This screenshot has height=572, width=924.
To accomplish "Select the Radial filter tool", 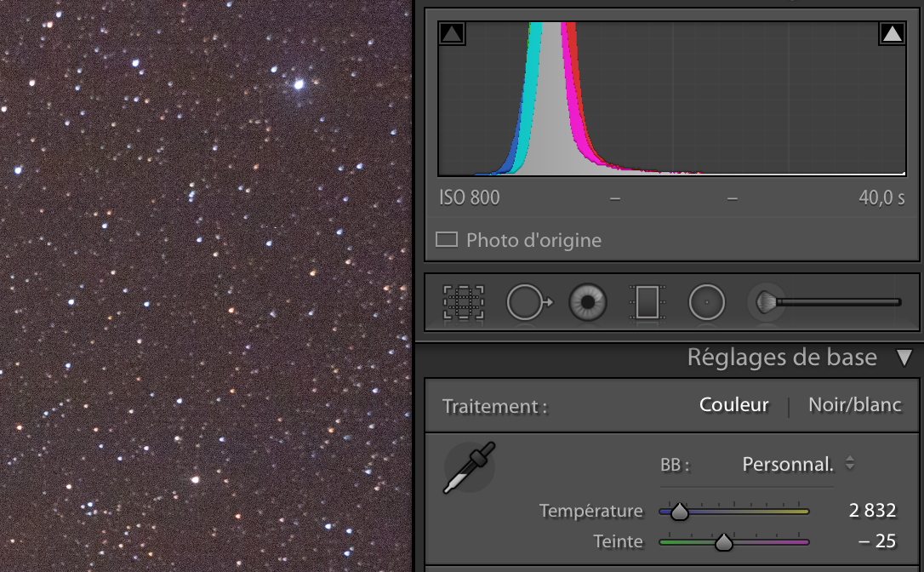I will click(x=706, y=302).
